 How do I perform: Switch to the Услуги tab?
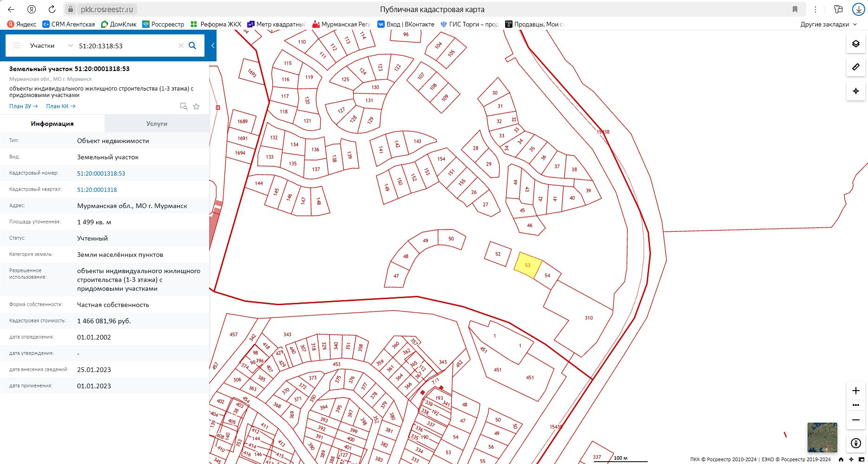[157, 124]
